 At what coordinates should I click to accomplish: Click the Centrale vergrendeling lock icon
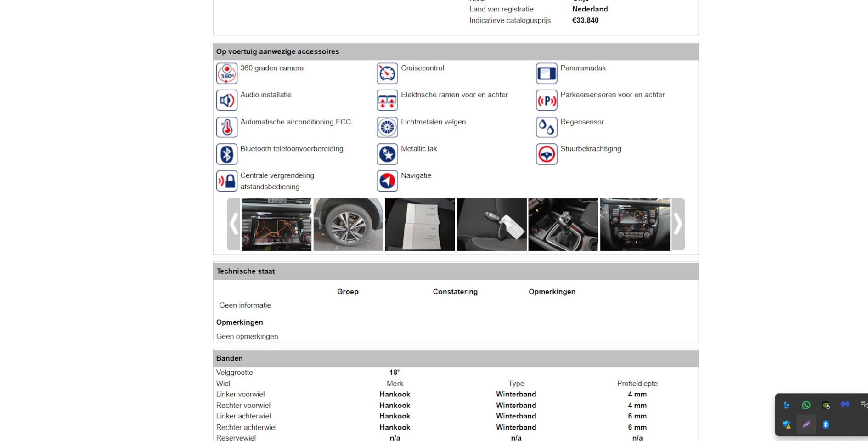click(226, 181)
